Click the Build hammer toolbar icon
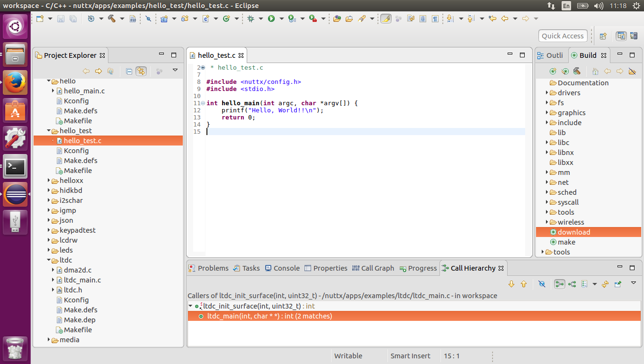 112,18
